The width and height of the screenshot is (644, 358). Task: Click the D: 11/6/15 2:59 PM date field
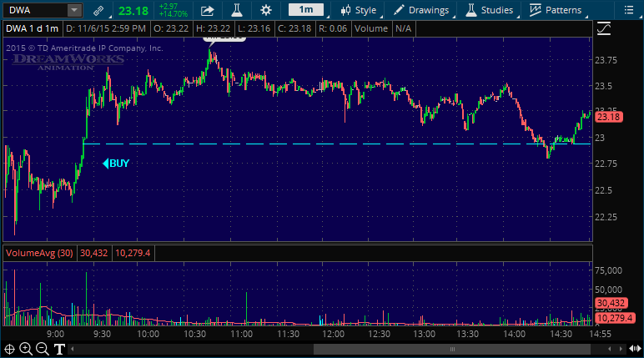[x=106, y=28]
